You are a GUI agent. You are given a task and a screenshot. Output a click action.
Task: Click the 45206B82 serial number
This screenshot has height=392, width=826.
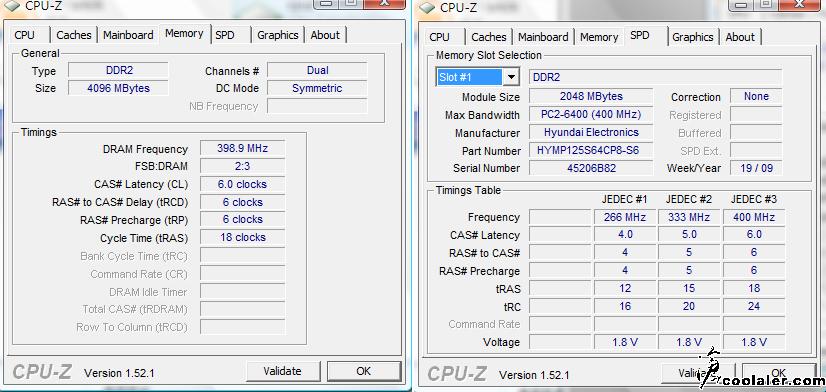591,168
